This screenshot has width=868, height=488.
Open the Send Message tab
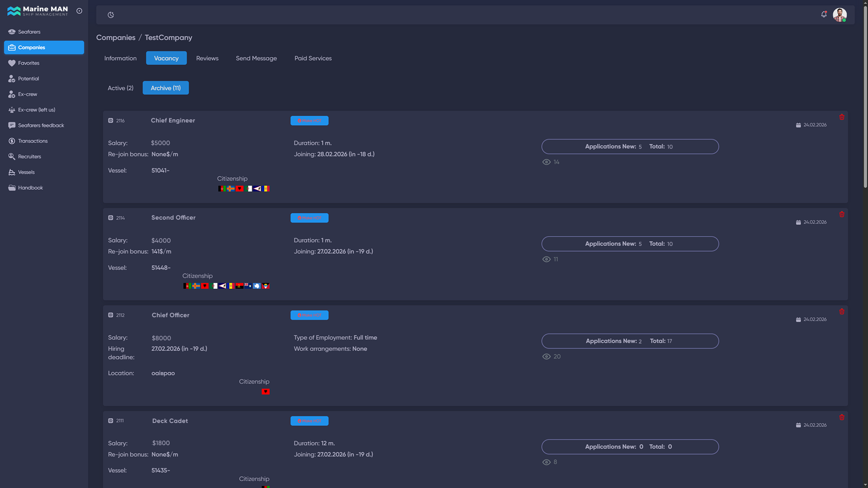tap(256, 58)
